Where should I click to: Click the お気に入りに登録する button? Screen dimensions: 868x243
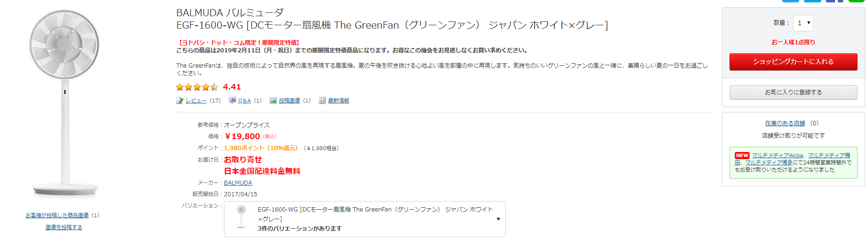(793, 92)
